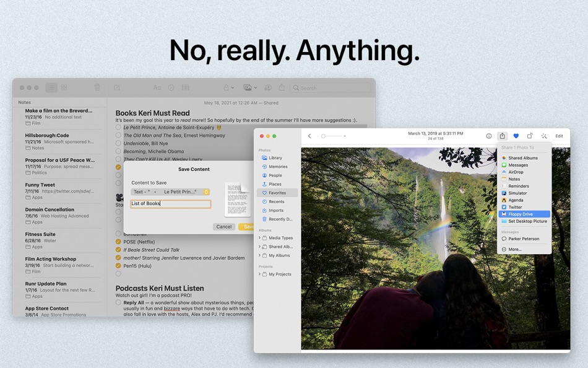Uncheck POSE (Netflix) checklist item
This screenshot has height=368, width=588.
(x=118, y=242)
